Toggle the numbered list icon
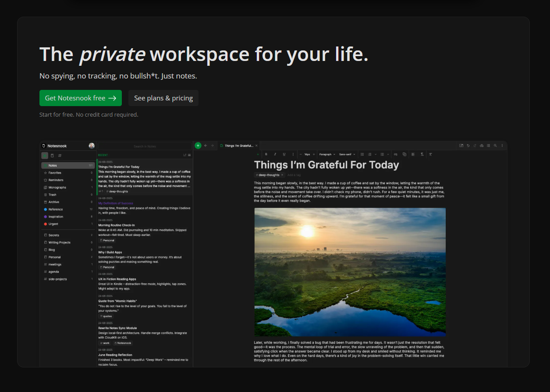550x392 pixels. [370, 154]
